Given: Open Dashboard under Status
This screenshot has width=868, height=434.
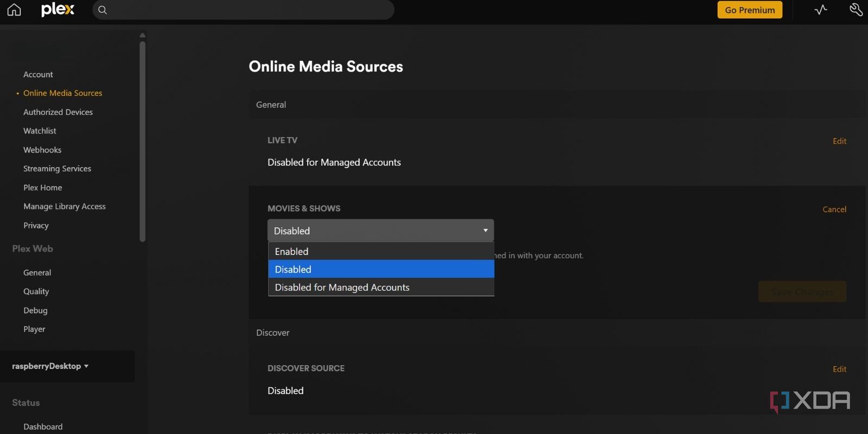Looking at the screenshot, I should (x=43, y=427).
